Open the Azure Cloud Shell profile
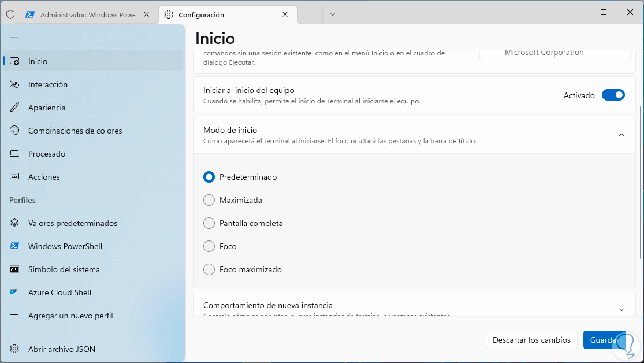 59,292
